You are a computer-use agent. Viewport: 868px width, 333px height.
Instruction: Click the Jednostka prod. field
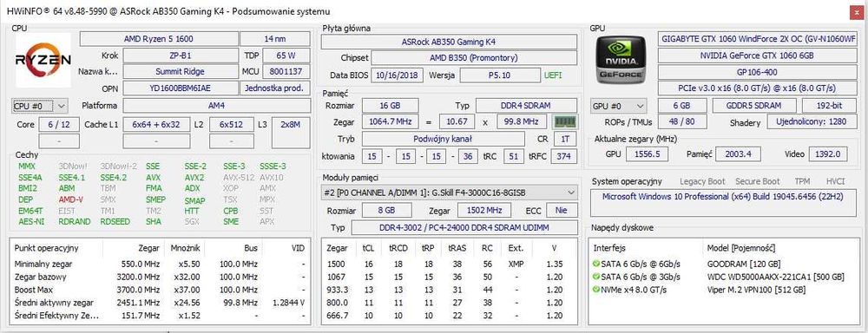(x=274, y=88)
